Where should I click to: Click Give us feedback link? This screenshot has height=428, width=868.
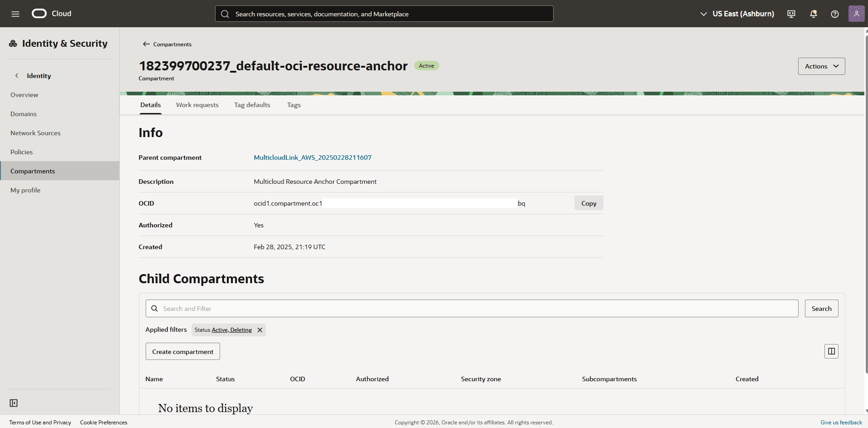(x=841, y=423)
